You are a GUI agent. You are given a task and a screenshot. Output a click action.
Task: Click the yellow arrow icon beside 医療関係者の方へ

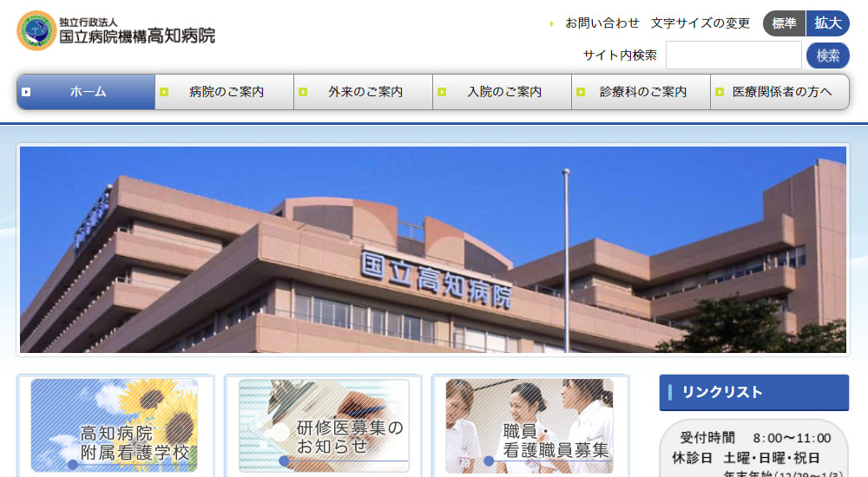point(720,92)
